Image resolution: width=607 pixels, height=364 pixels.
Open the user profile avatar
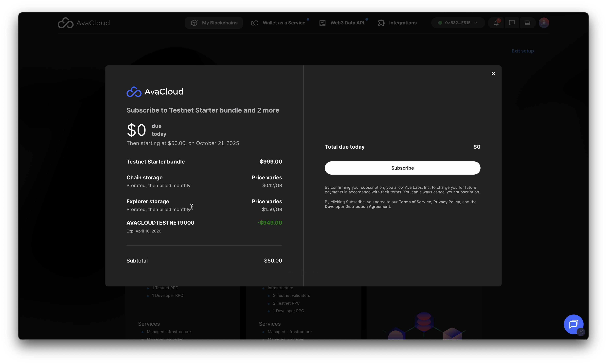coord(544,23)
